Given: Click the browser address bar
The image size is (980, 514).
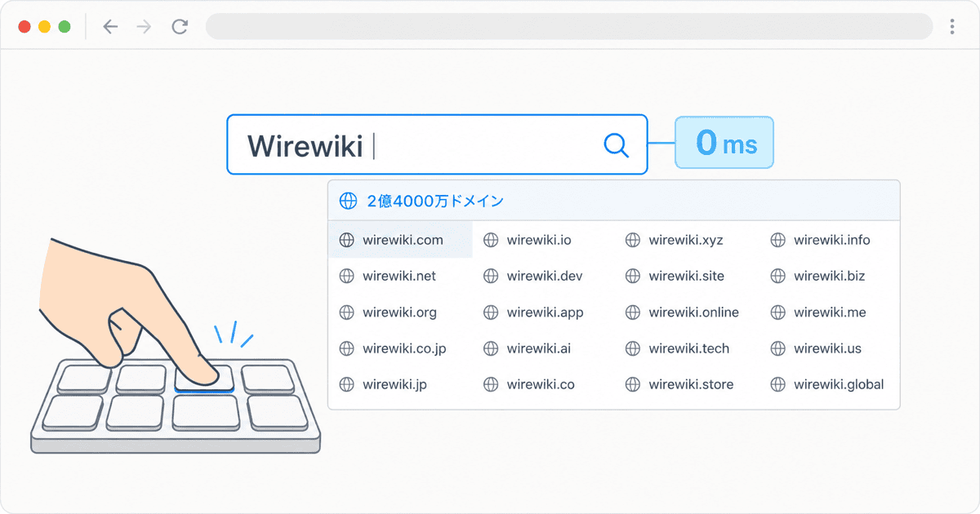Looking at the screenshot, I should [x=569, y=26].
